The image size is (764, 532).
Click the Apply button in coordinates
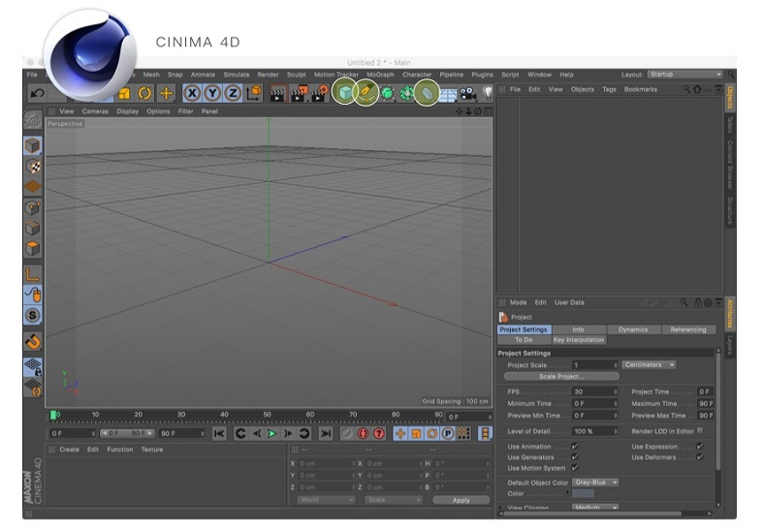point(461,500)
